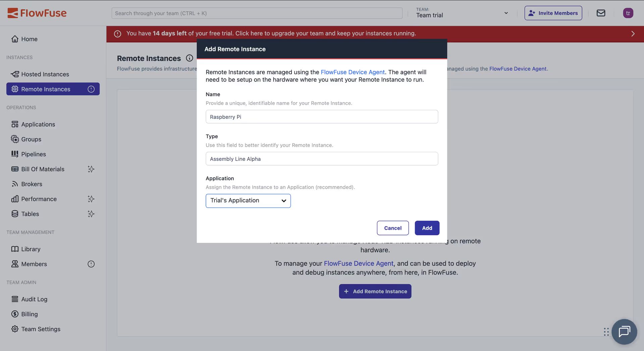Click the Raspberry Pi name field
This screenshot has height=351, width=644.
322,117
